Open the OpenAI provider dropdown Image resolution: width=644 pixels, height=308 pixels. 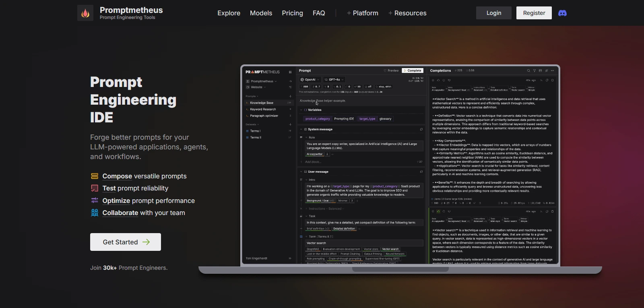pyautogui.click(x=310, y=80)
